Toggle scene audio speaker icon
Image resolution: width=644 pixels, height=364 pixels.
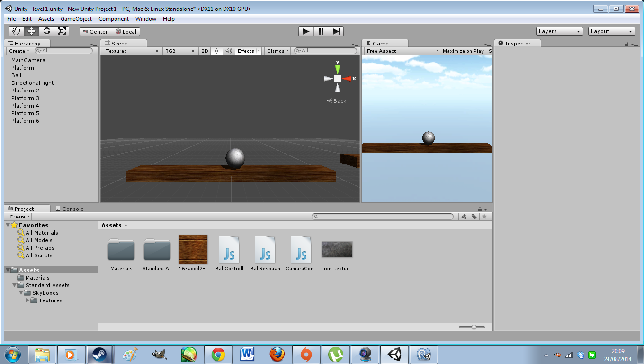(x=229, y=51)
